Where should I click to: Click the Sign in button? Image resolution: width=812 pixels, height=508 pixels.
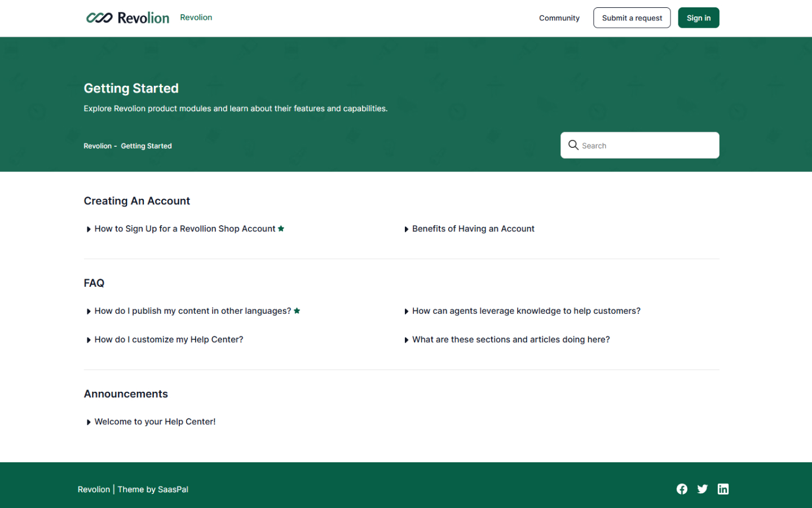click(698, 18)
